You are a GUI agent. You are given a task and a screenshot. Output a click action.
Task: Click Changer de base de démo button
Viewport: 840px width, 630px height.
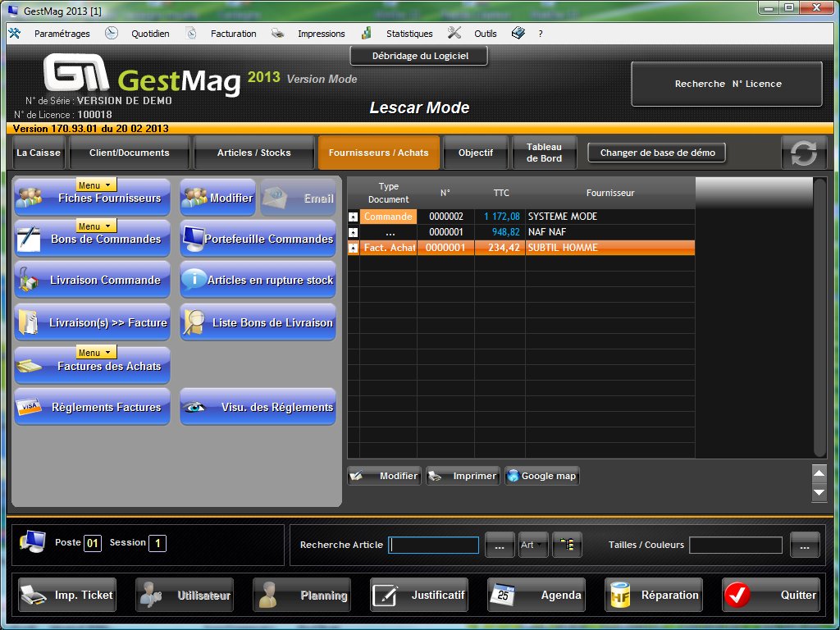(x=657, y=153)
